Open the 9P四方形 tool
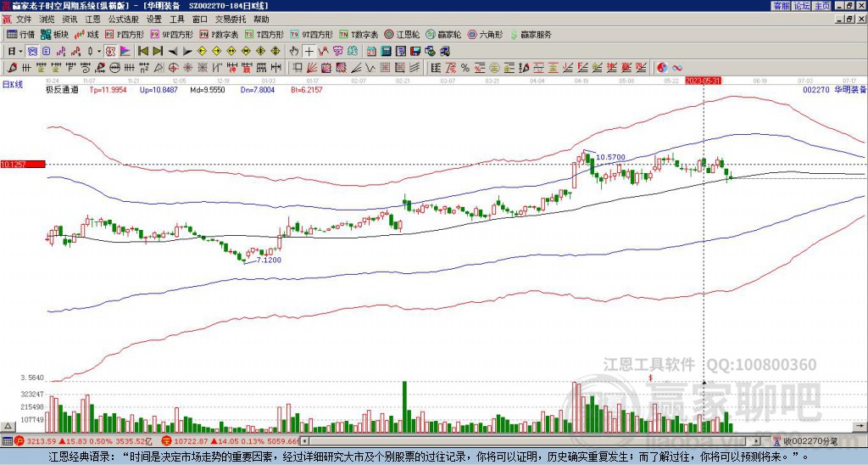The image size is (868, 465). 171,34
